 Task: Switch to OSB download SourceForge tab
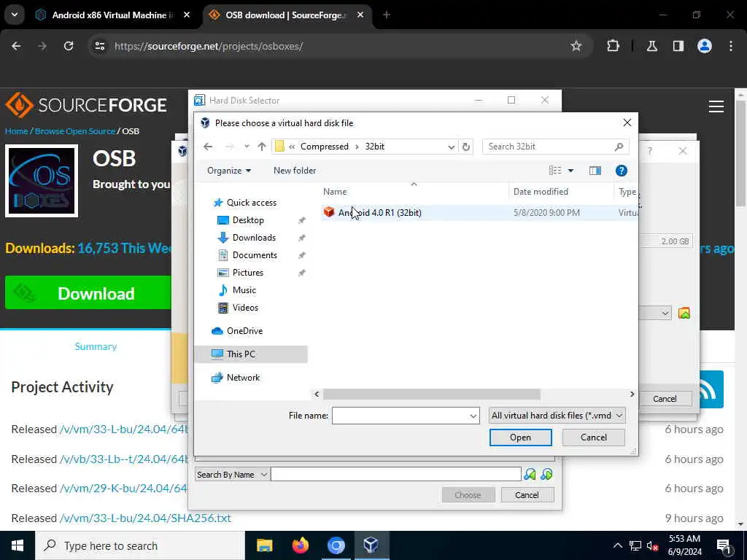(x=287, y=15)
